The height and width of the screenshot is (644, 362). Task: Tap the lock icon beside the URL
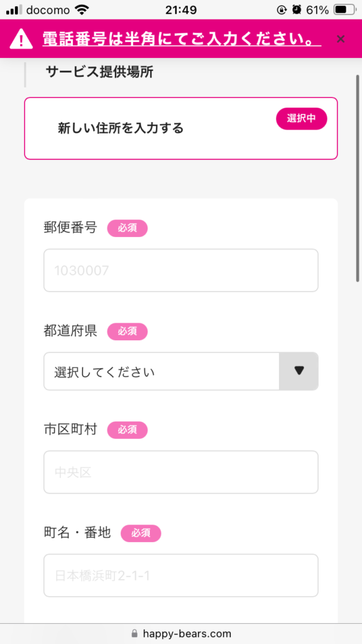(134, 633)
